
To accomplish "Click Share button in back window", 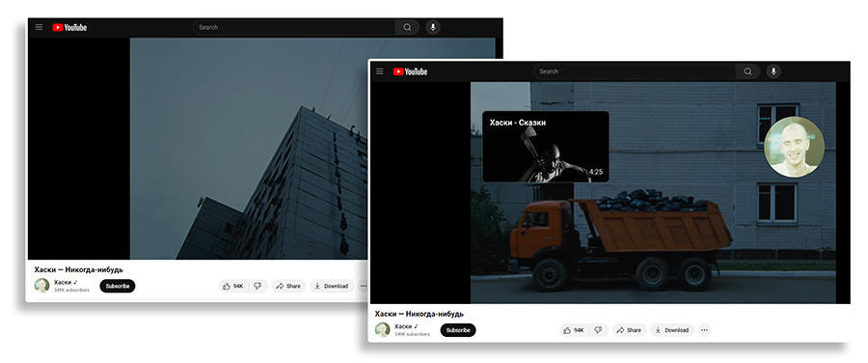I will (x=288, y=286).
